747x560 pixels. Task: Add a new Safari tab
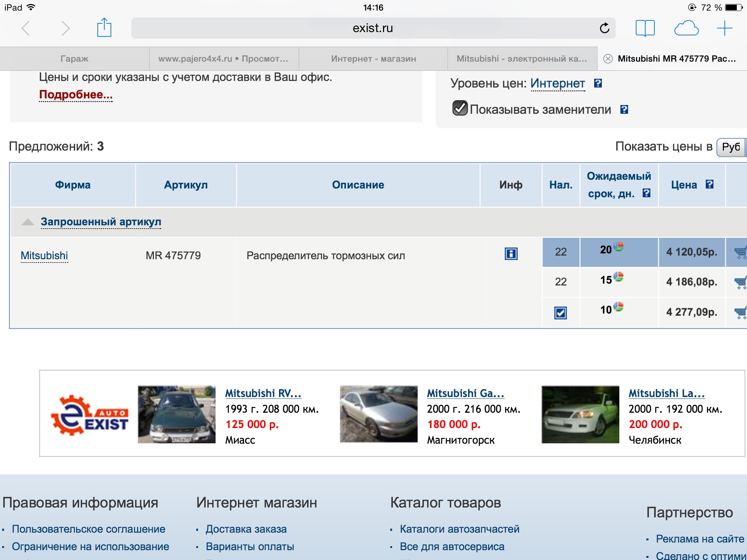pos(724,28)
